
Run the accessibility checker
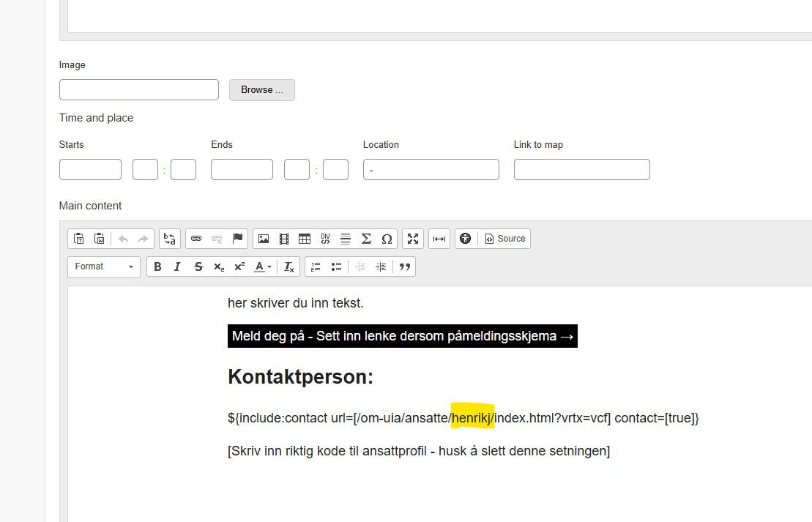coord(465,239)
